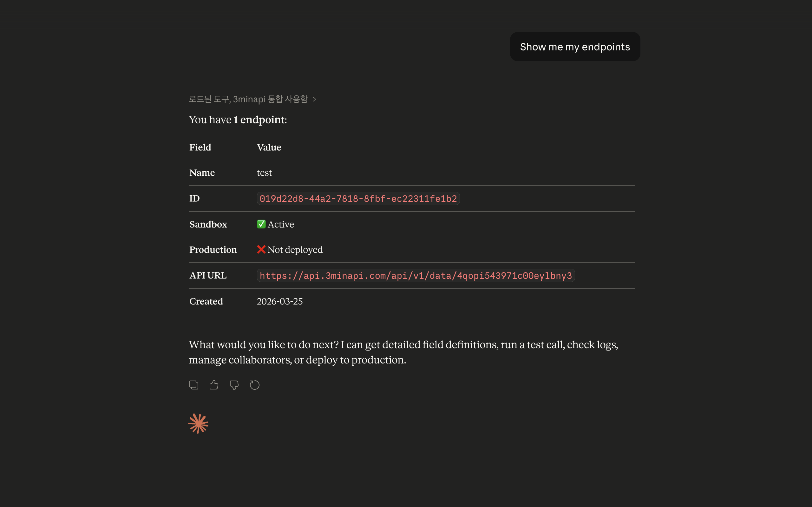The height and width of the screenshot is (507, 812).
Task: Click the red X beside Not deployed
Action: 261,249
